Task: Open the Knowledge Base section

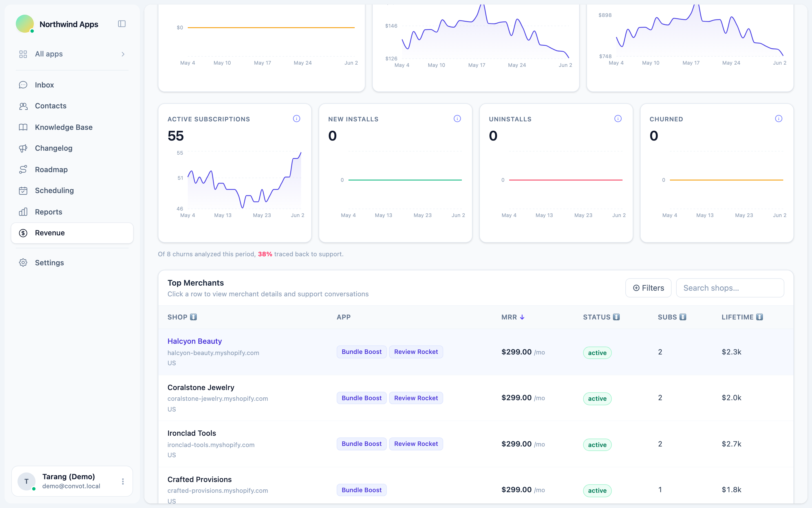Action: click(72, 127)
